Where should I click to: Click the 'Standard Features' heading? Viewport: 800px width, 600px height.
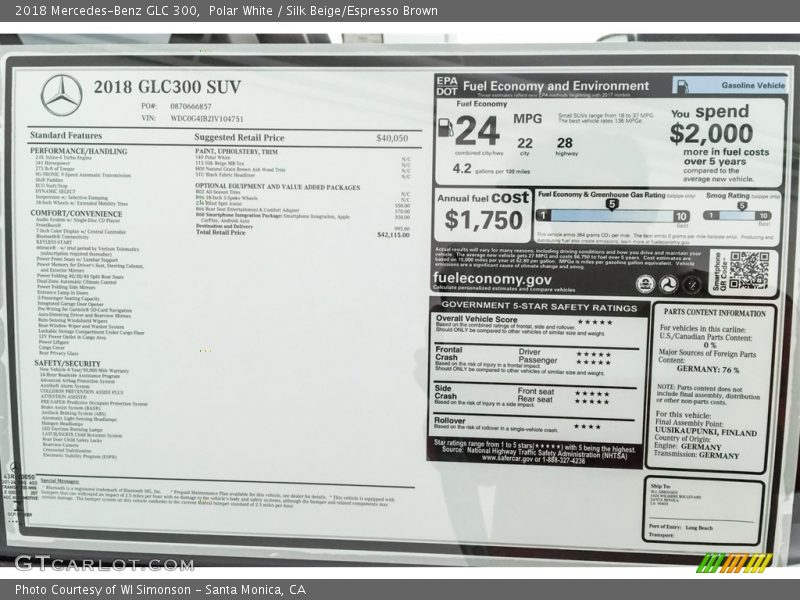point(66,135)
